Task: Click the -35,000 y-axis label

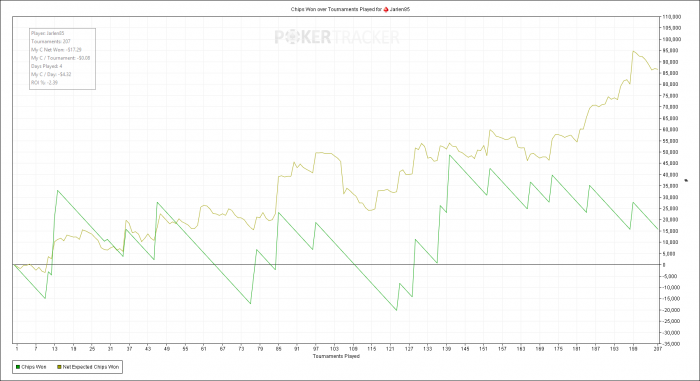Action: point(672,344)
